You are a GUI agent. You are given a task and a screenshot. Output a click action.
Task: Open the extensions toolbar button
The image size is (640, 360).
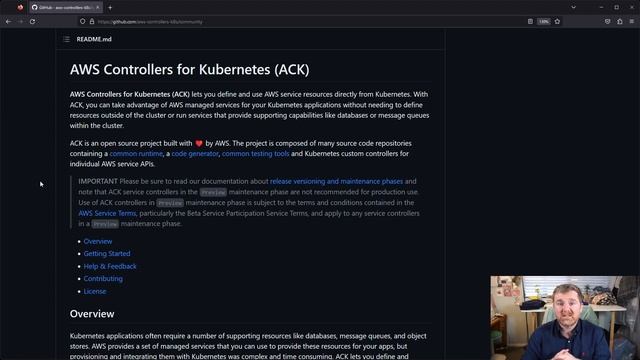click(620, 22)
